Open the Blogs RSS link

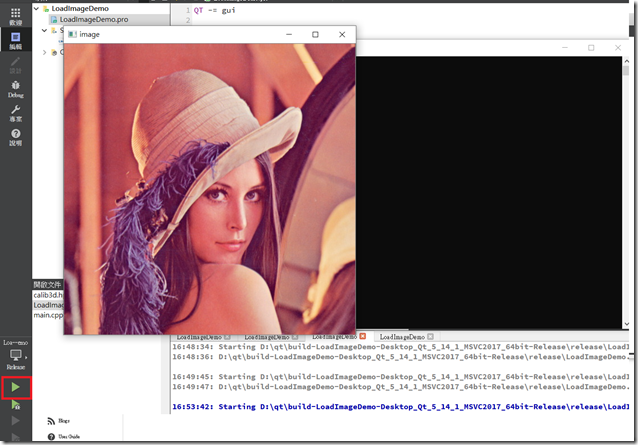(x=64, y=421)
